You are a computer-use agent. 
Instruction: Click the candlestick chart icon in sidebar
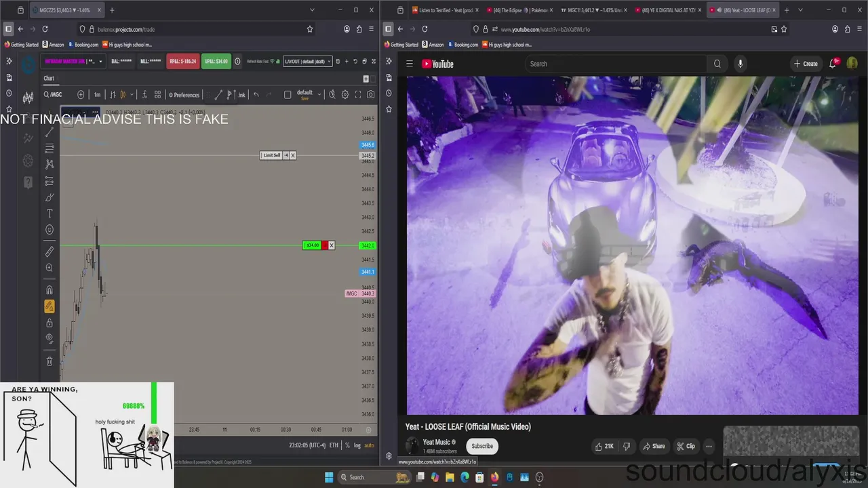click(28, 98)
